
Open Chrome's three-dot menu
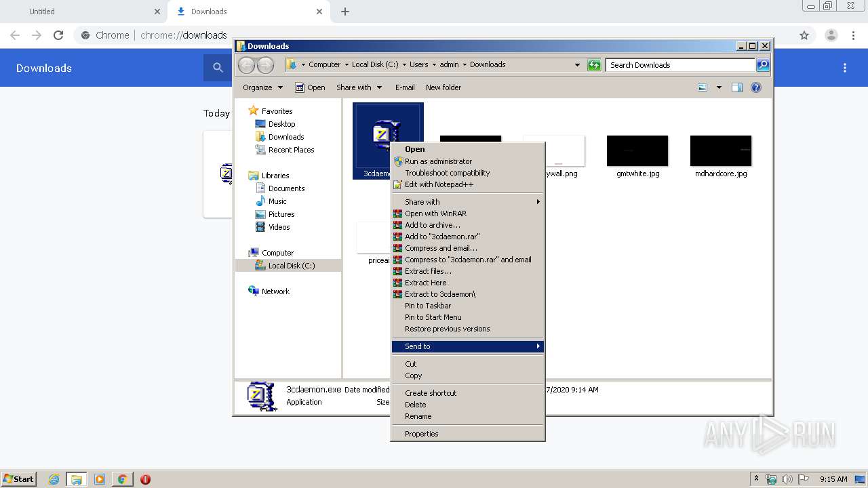pos(853,35)
